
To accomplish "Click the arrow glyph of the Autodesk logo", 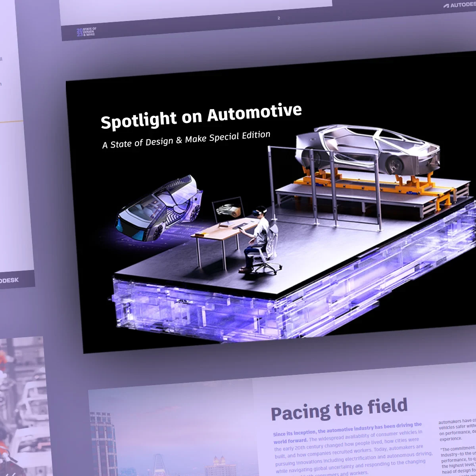I will pyautogui.click(x=446, y=6).
